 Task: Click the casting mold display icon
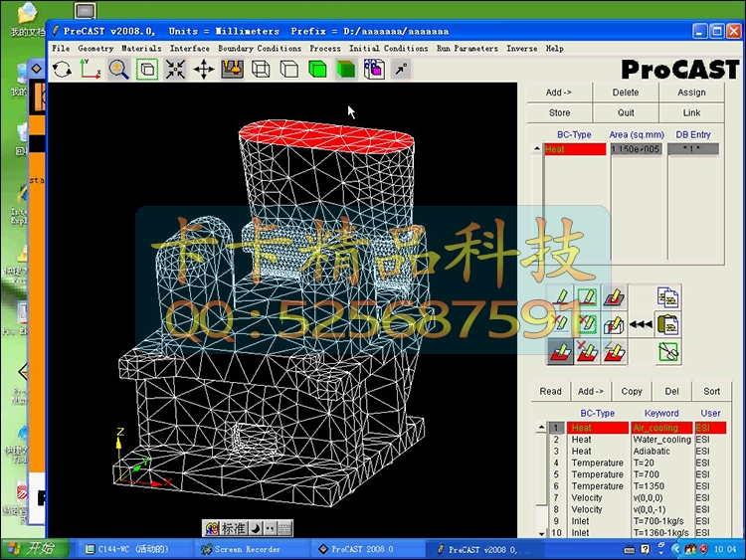tap(232, 70)
